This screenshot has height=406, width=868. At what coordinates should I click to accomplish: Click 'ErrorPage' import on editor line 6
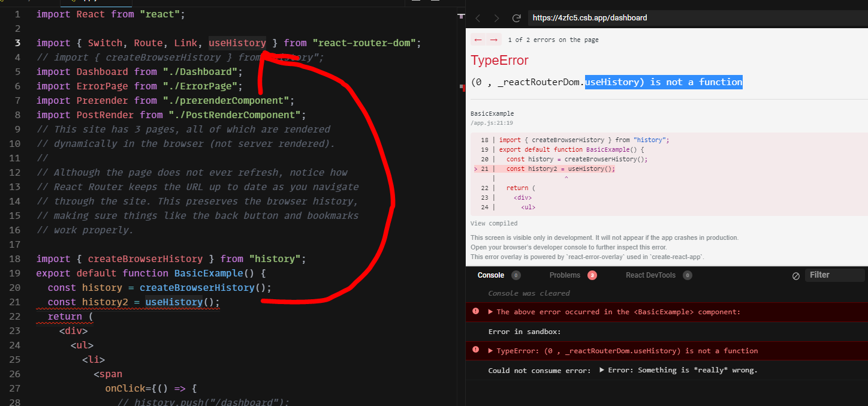coord(102,86)
